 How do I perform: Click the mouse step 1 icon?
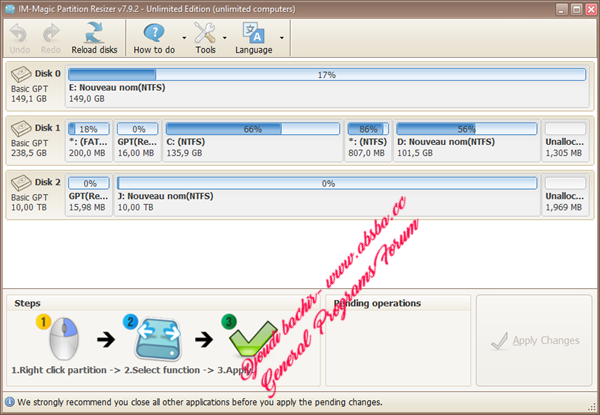pos(63,339)
